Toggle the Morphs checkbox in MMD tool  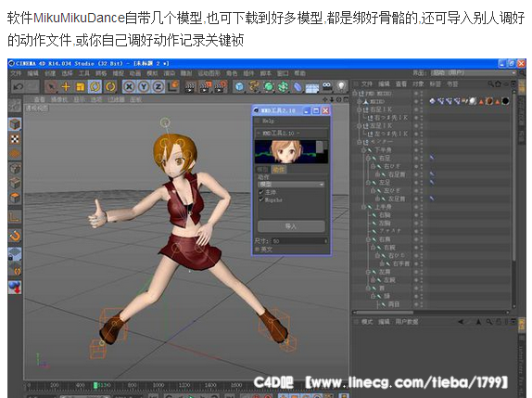(x=261, y=199)
